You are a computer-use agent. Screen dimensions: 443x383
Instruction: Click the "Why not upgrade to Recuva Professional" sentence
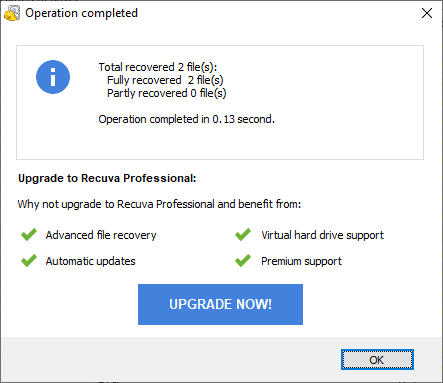[159, 204]
